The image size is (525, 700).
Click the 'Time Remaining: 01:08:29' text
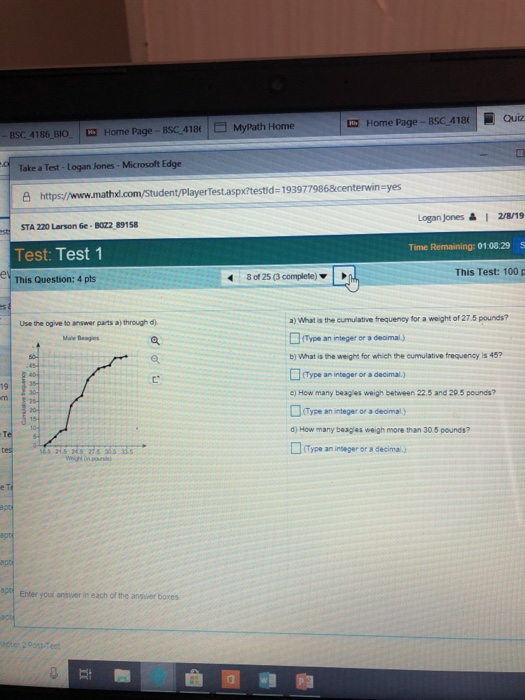click(x=459, y=246)
